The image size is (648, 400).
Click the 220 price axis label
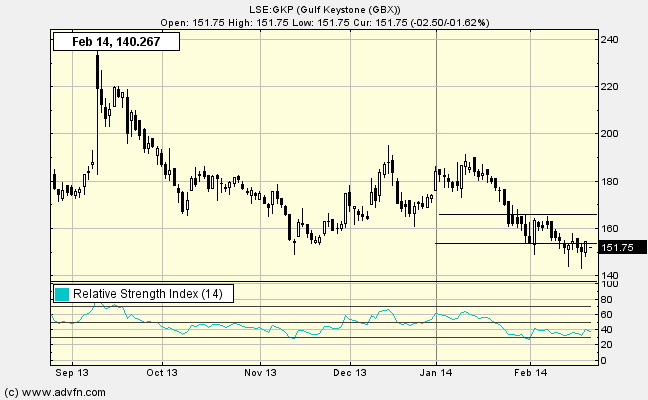610,87
